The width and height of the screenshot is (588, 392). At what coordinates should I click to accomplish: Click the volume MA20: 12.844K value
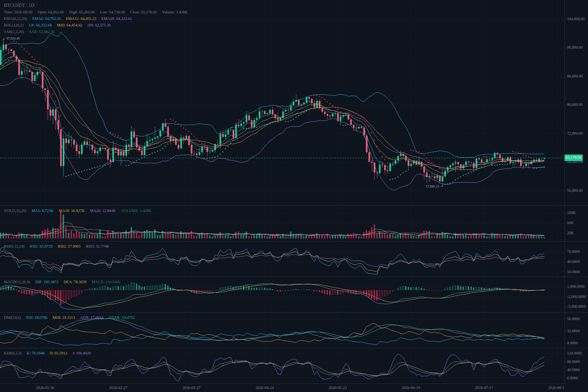103,211
